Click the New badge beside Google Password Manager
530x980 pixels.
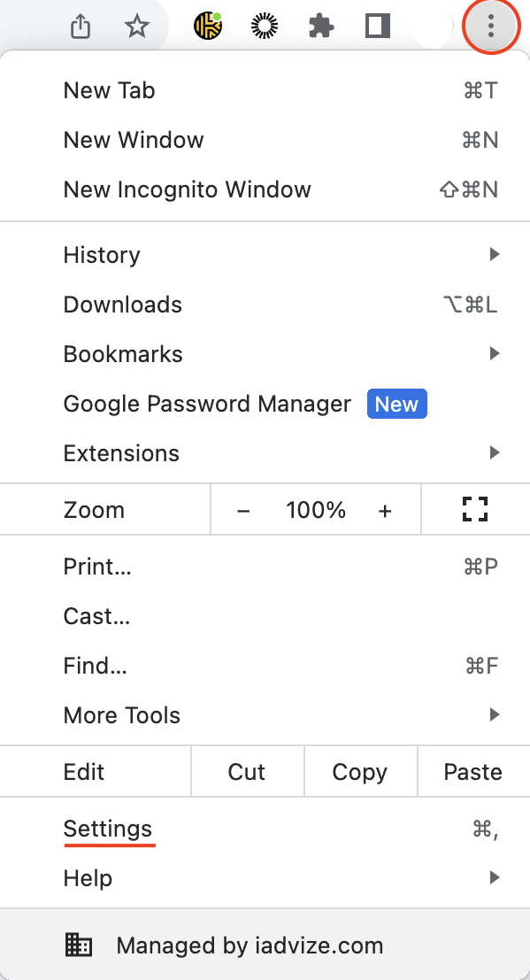point(396,404)
